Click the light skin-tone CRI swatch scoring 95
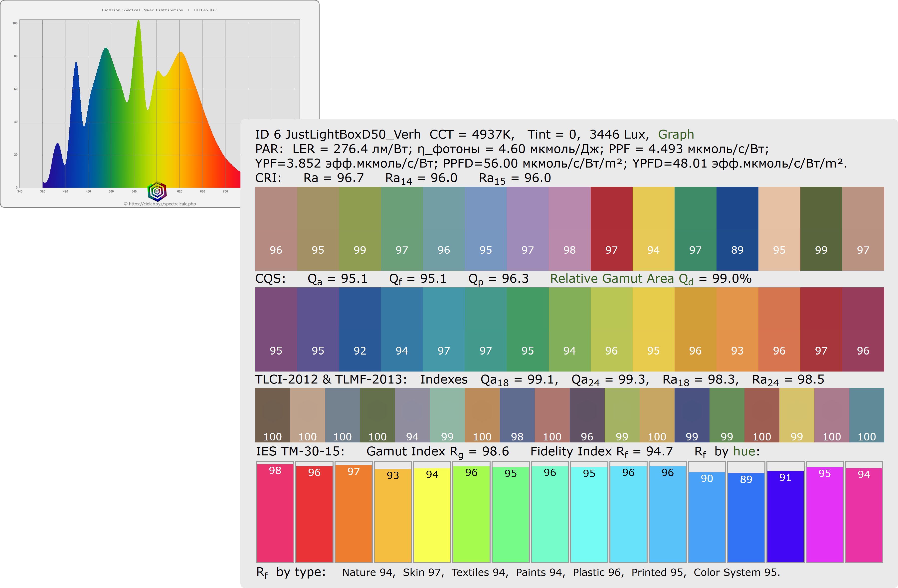The height and width of the screenshot is (588, 898). point(779,228)
